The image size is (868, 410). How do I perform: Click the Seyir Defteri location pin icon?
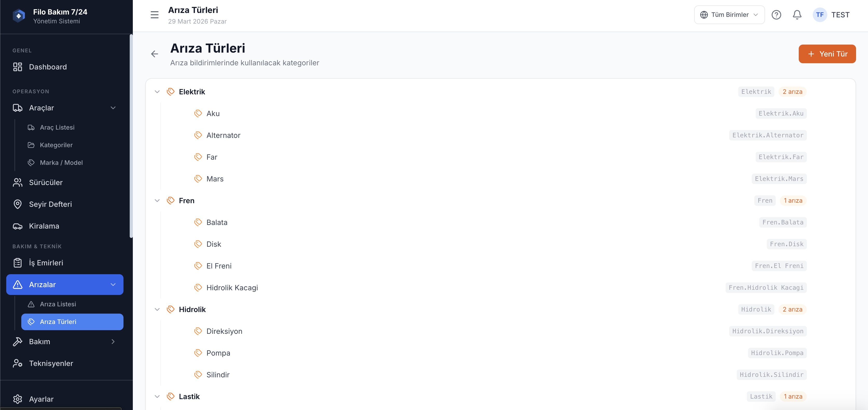pos(18,204)
